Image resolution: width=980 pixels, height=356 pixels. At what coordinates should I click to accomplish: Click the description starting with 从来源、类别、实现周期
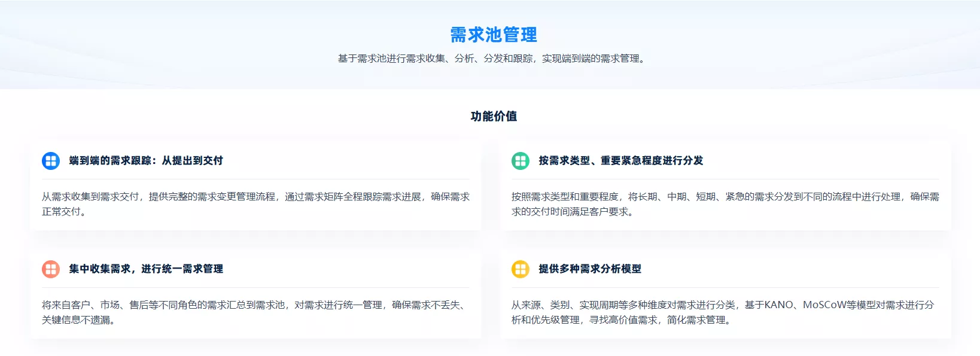point(723,312)
